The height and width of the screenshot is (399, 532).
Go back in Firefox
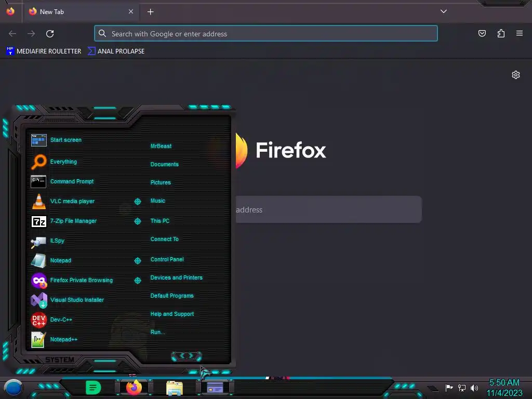coord(12,34)
